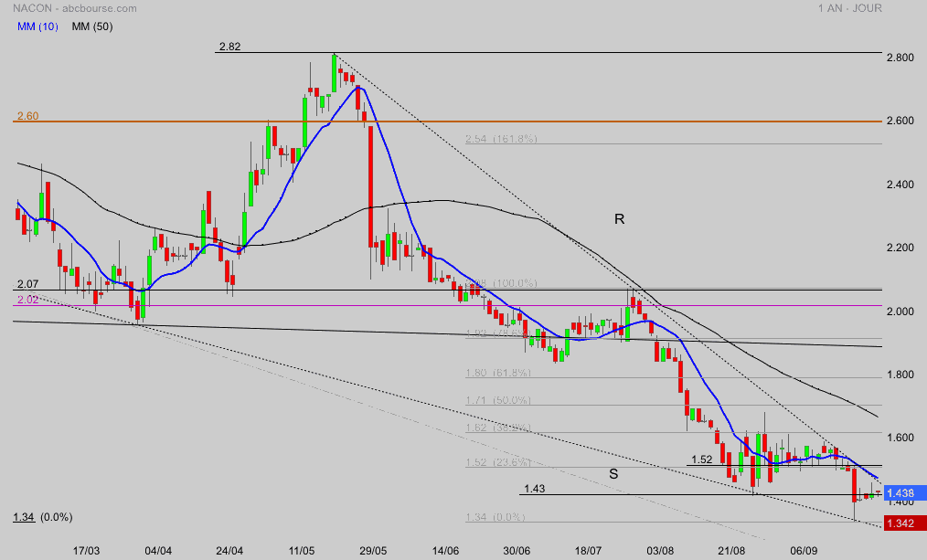
Task: Click the "1.800" price axis value
Action: 900,375
